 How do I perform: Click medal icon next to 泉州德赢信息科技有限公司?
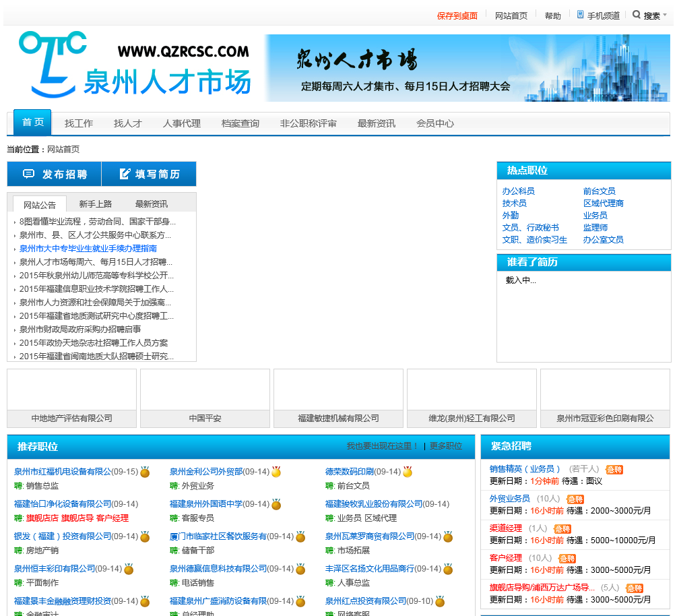coord(300,569)
